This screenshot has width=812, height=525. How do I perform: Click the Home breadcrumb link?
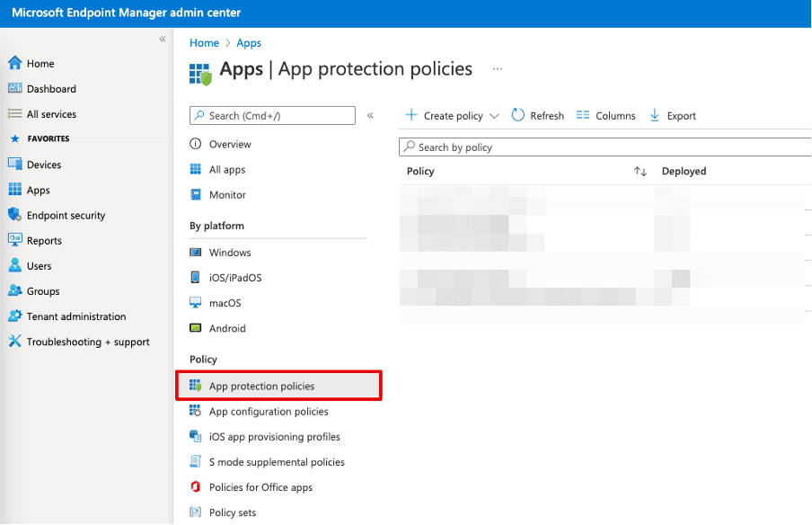[204, 43]
